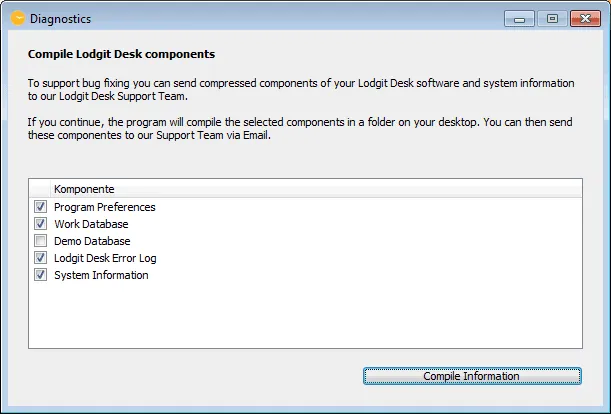The image size is (611, 414).
Task: Select the Program Preferences row label
Action: [104, 207]
